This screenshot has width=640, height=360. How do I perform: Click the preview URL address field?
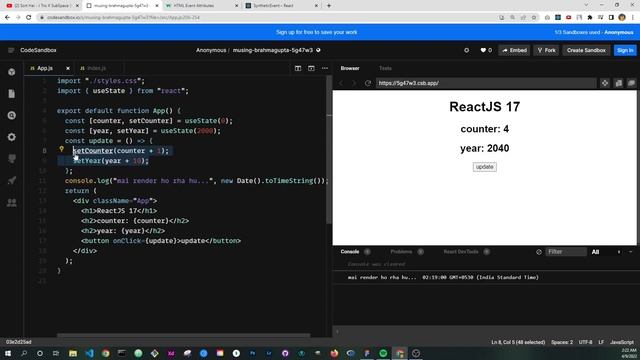(486, 83)
